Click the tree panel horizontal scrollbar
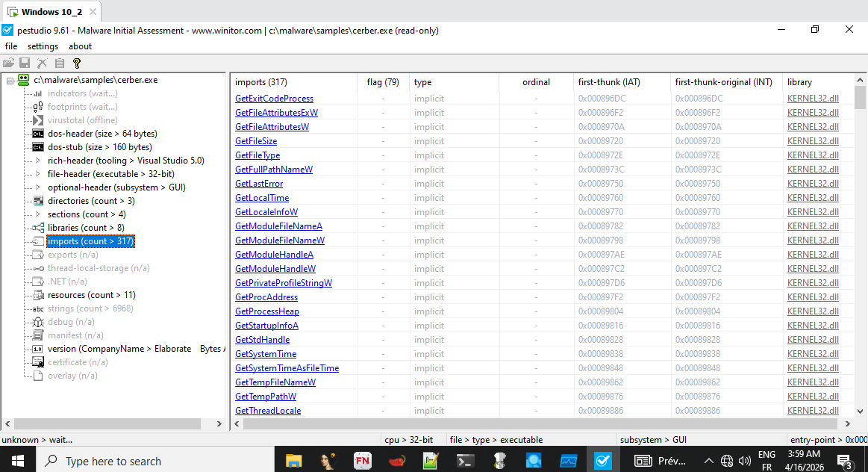Image resolution: width=868 pixels, height=472 pixels. click(107, 423)
